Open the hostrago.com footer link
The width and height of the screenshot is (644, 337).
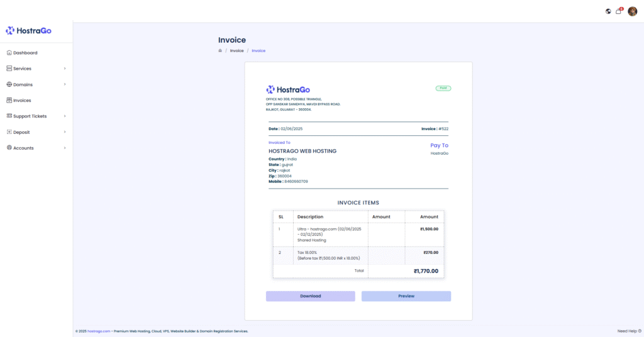pyautogui.click(x=99, y=331)
